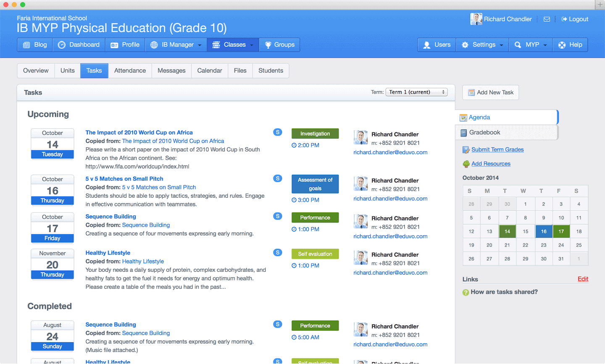Switch to the Units tab
Screen dimensions: 605x364
(x=67, y=71)
